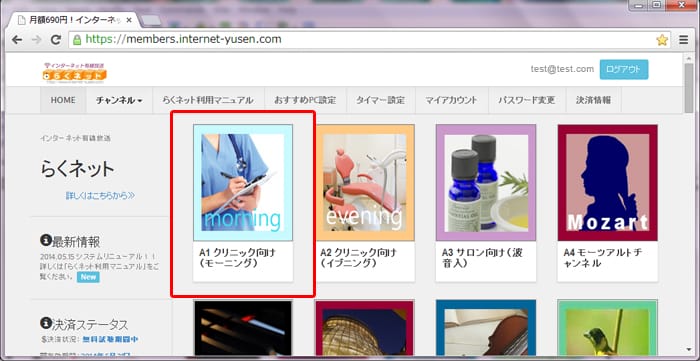Click the info icon beside 決済ステータス

(45, 323)
